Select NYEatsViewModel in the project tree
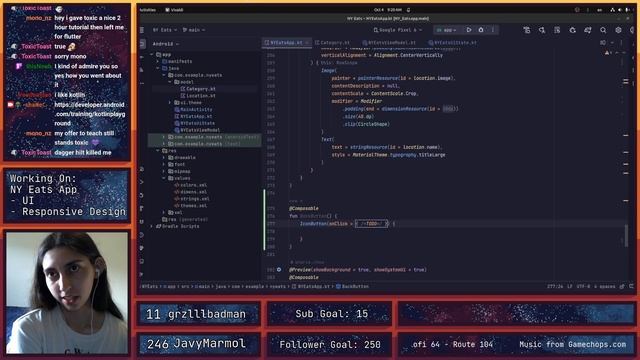The height and width of the screenshot is (360, 640). [197, 130]
